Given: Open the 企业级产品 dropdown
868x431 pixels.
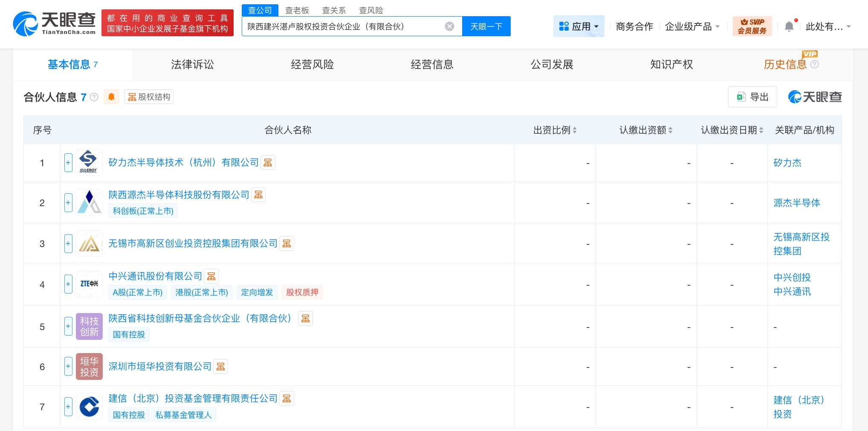Looking at the screenshot, I should coord(692,26).
